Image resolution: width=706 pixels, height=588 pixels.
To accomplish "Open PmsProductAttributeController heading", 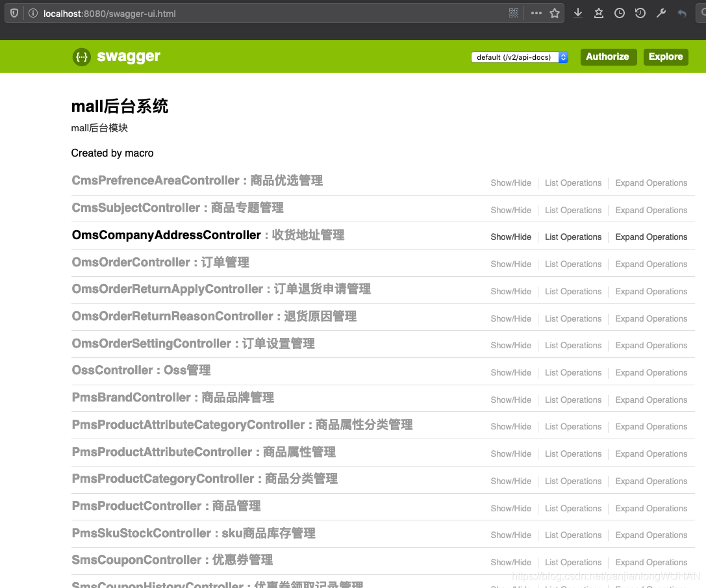I will (x=203, y=452).
